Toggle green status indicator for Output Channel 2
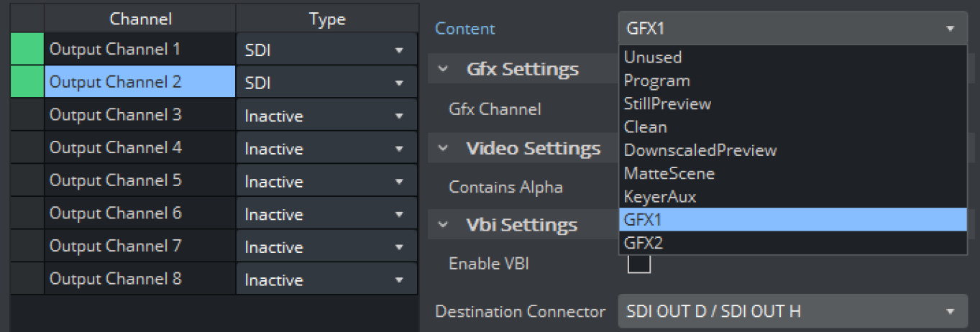Screen dimensions: 980x332 point(27,82)
